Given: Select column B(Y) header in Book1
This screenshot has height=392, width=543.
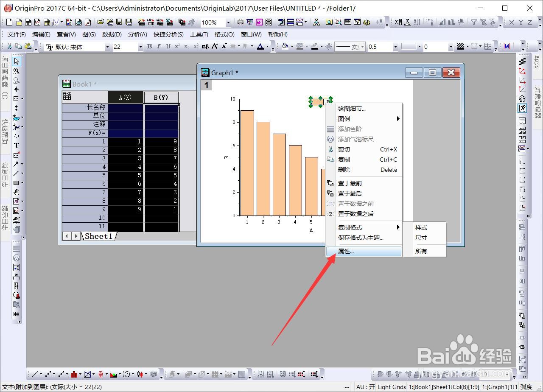Looking at the screenshot, I should click(x=161, y=97).
